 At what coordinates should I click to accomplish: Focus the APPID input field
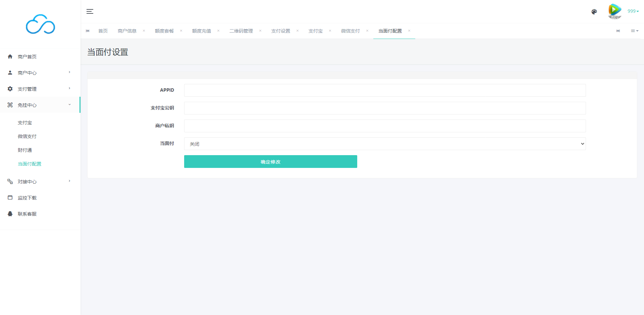tap(385, 90)
